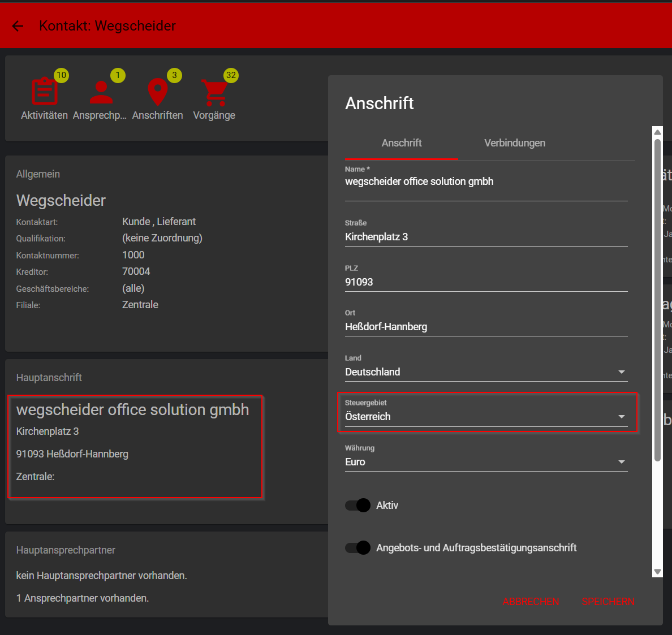Click the Name input field
Image resolution: width=672 pixels, height=635 pixels.
[x=486, y=182]
